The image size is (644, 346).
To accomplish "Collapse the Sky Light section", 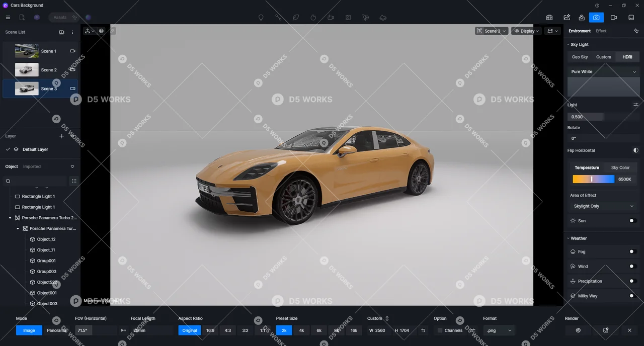I will tap(569, 45).
